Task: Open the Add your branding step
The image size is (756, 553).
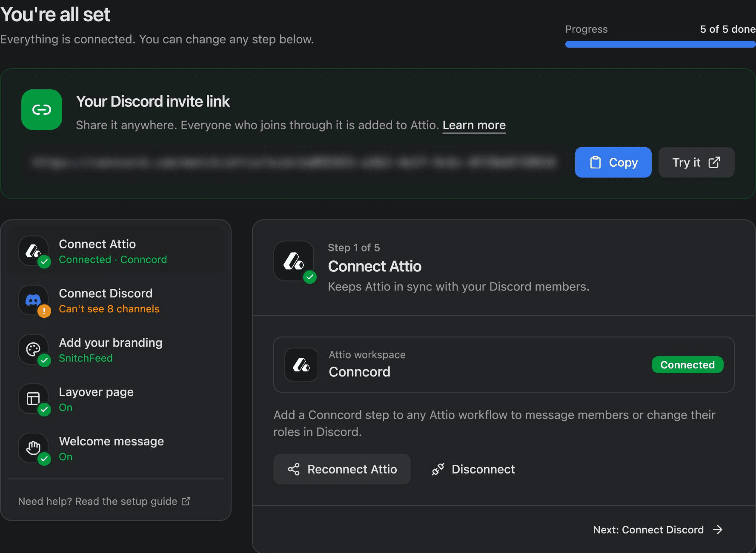Action: coord(116,350)
